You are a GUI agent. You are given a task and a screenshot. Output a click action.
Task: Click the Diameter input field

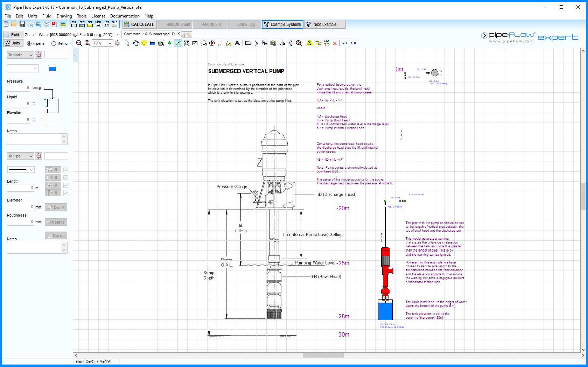21,207
